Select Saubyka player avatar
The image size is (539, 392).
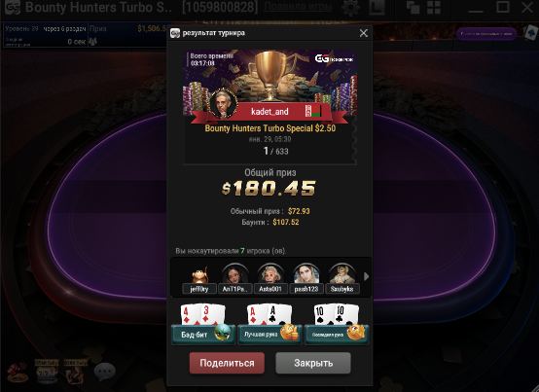pyautogui.click(x=342, y=278)
